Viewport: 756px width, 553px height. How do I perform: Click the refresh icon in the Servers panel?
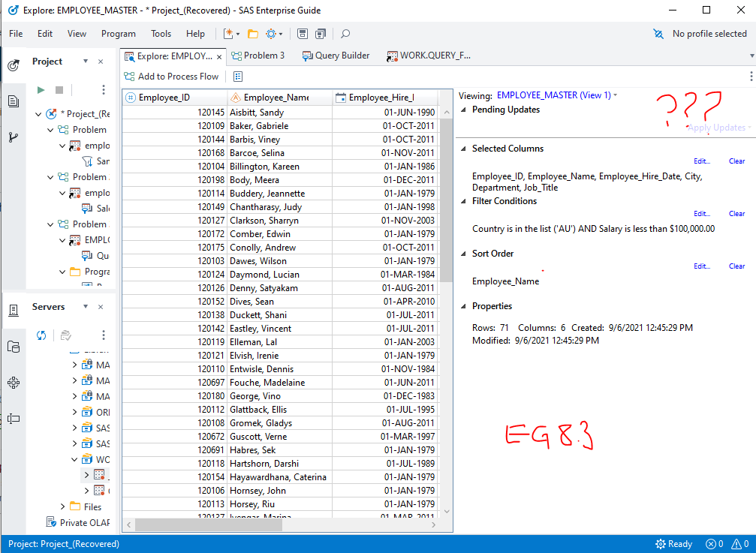(x=41, y=335)
